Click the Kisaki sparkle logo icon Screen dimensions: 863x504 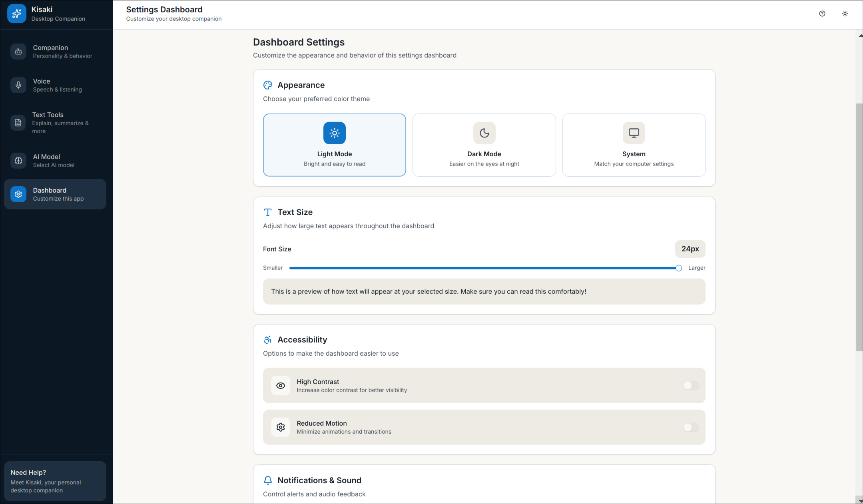pyautogui.click(x=17, y=14)
